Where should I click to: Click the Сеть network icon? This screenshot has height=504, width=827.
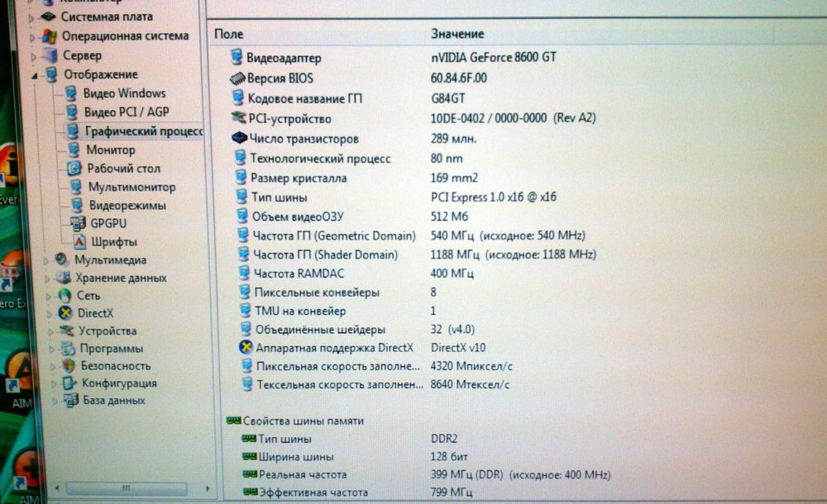(65, 296)
